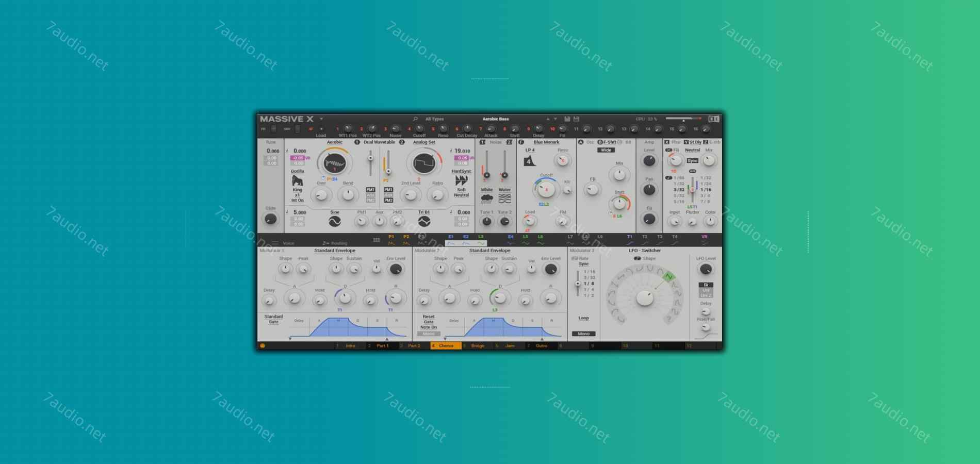Click the oscillator 1 number badge

pyautogui.click(x=357, y=142)
